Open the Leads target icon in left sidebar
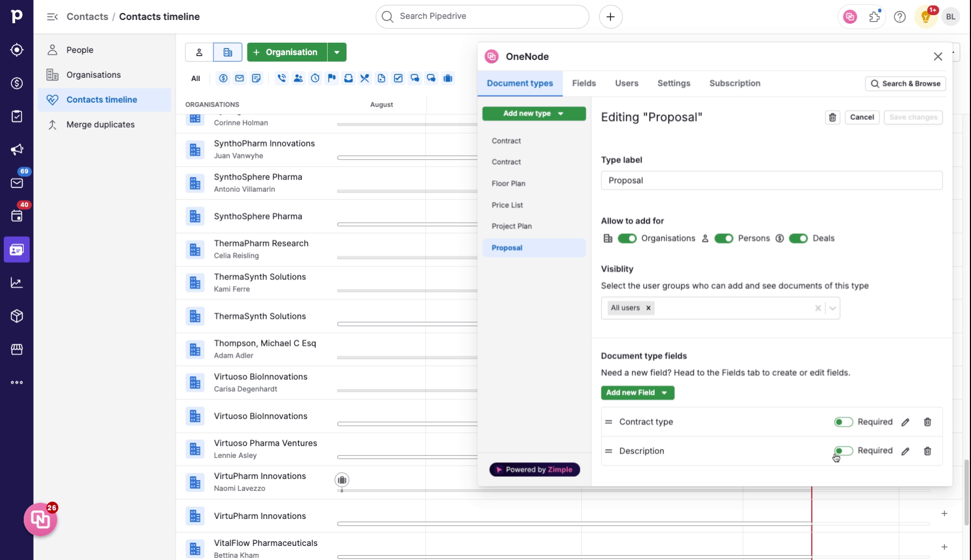Image resolution: width=971 pixels, height=560 pixels. point(17,50)
